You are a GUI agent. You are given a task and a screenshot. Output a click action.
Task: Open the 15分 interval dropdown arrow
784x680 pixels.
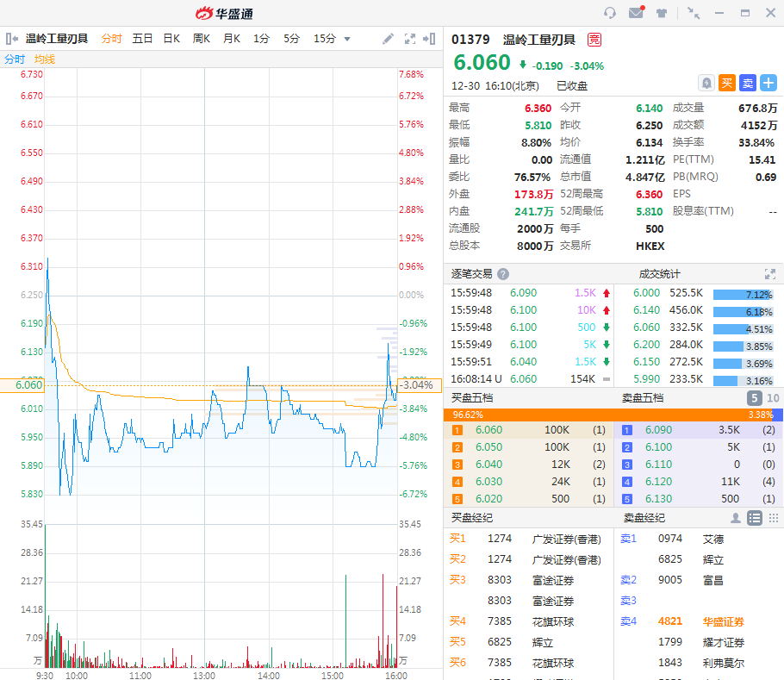coord(347,39)
